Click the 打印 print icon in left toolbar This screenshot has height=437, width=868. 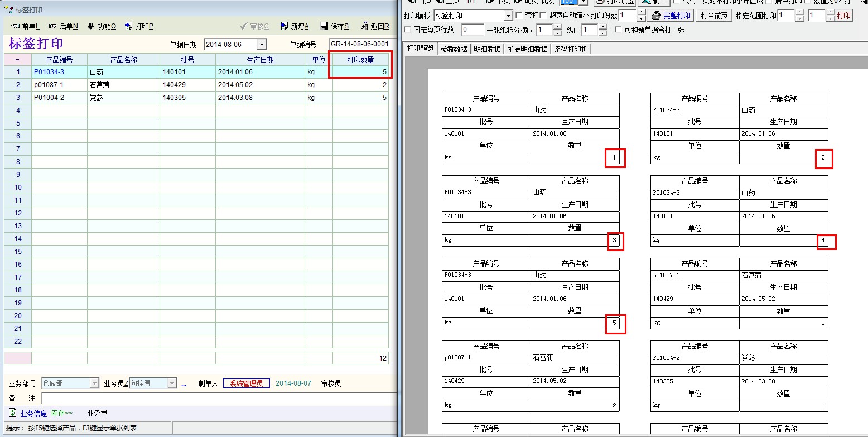coord(129,26)
